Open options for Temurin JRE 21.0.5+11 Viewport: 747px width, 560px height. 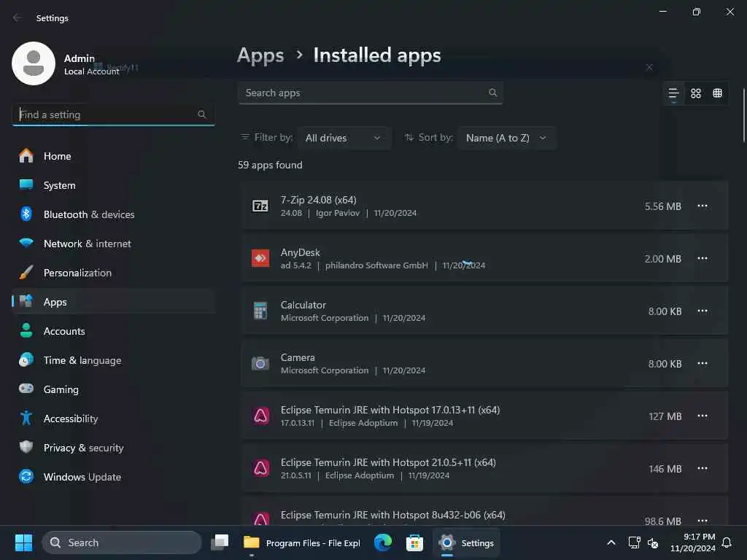click(703, 468)
